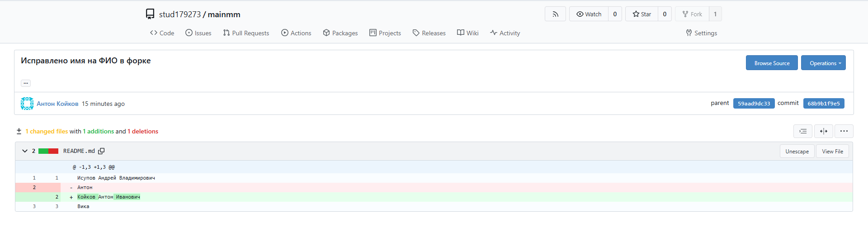Toggle the file tree view icon
Image resolution: width=868 pixels, height=247 pixels.
pos(802,131)
